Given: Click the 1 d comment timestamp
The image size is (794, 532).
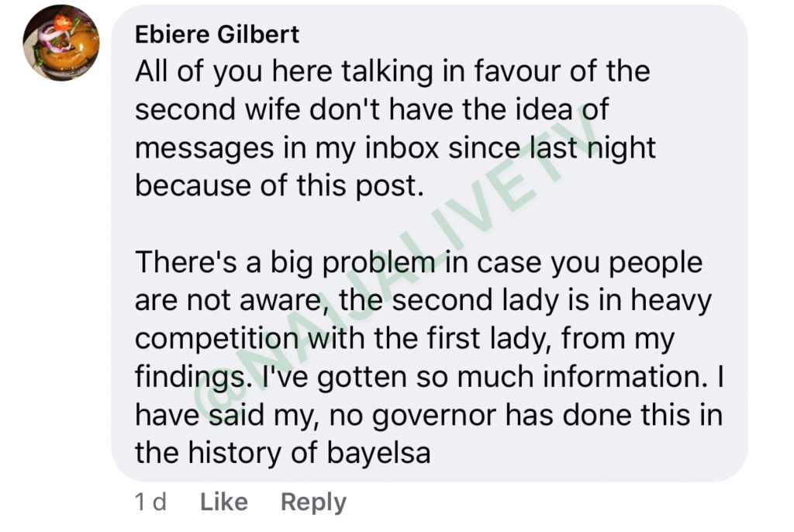Looking at the screenshot, I should tap(150, 502).
